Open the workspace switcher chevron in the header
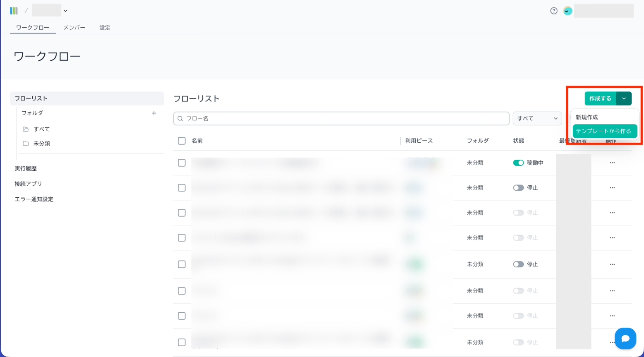The image size is (644, 357). click(x=65, y=11)
